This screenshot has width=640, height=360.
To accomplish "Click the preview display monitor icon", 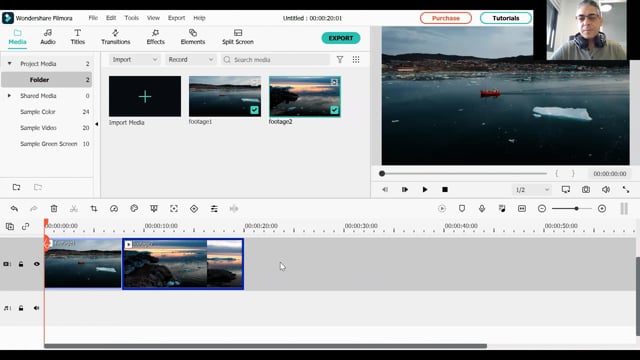I will click(566, 189).
